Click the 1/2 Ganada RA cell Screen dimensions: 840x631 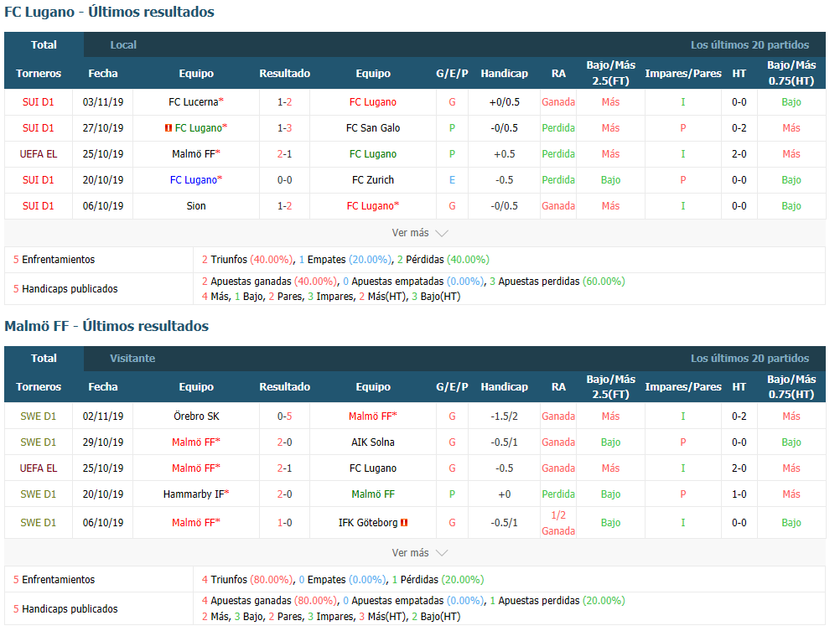click(558, 523)
